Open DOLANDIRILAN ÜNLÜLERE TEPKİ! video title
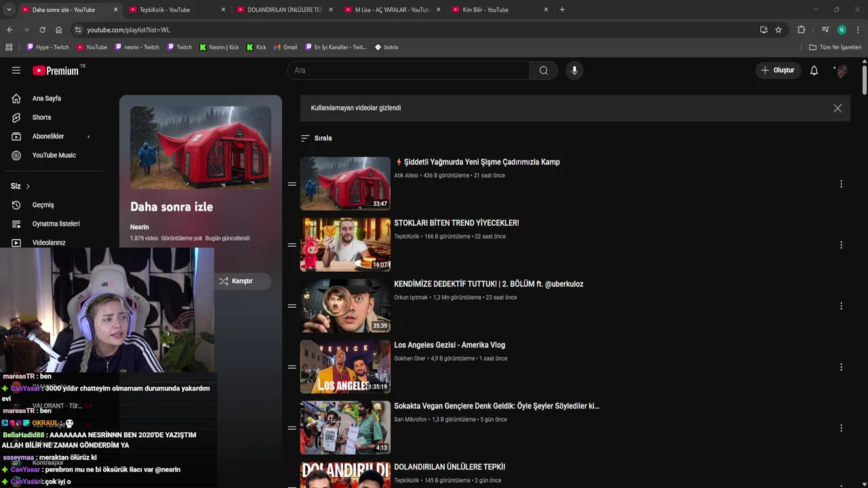868x488 pixels. pos(450,467)
